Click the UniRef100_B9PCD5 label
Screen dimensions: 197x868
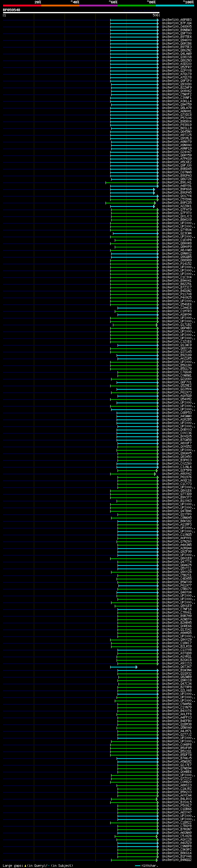tap(177, 203)
